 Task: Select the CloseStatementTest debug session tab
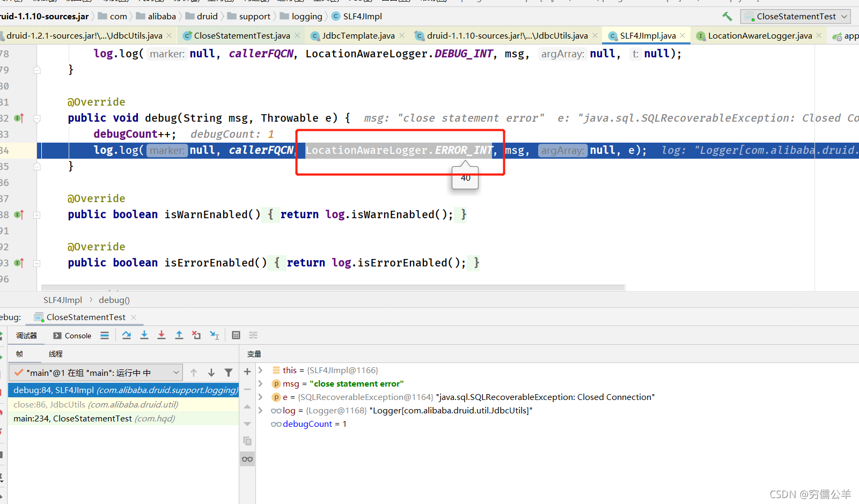pos(86,317)
